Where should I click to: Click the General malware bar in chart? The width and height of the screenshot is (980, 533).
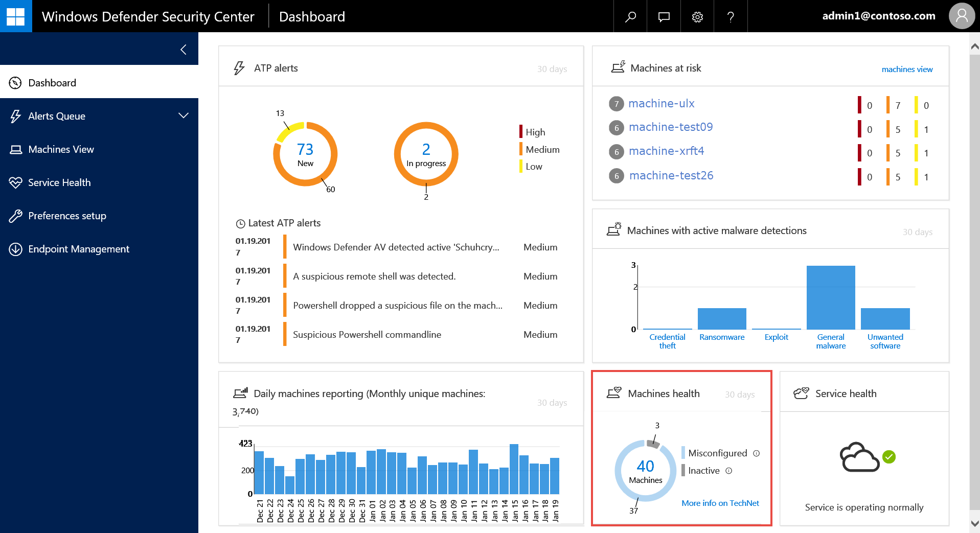pyautogui.click(x=830, y=297)
